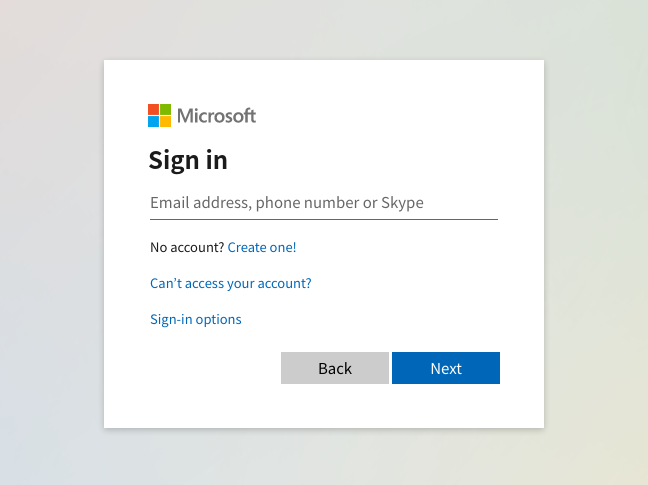Click the 'No account?' text

pos(187,247)
